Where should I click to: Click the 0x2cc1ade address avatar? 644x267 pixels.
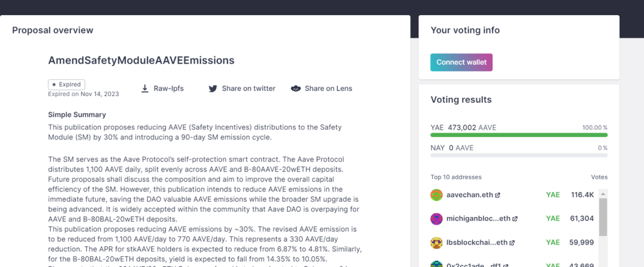[x=437, y=264]
